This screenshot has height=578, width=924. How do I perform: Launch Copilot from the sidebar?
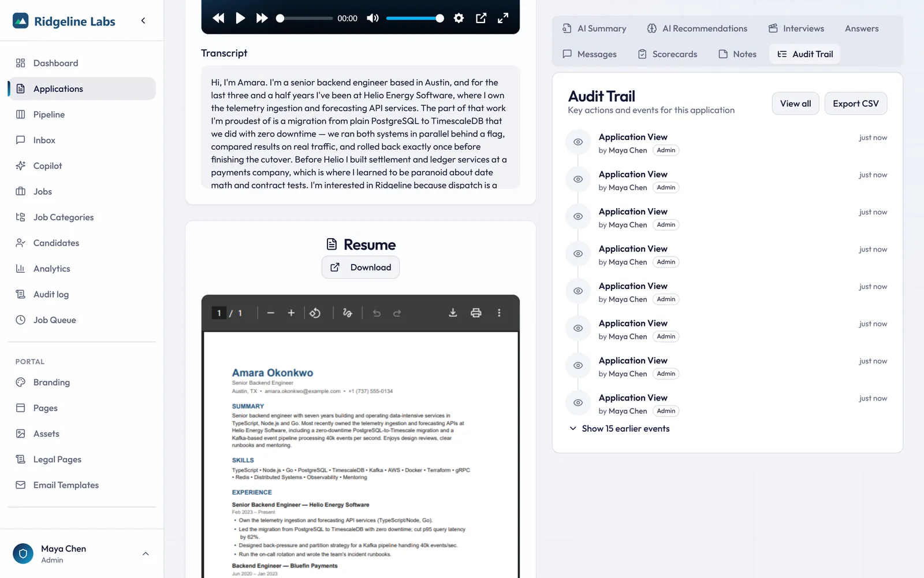tap(82, 166)
